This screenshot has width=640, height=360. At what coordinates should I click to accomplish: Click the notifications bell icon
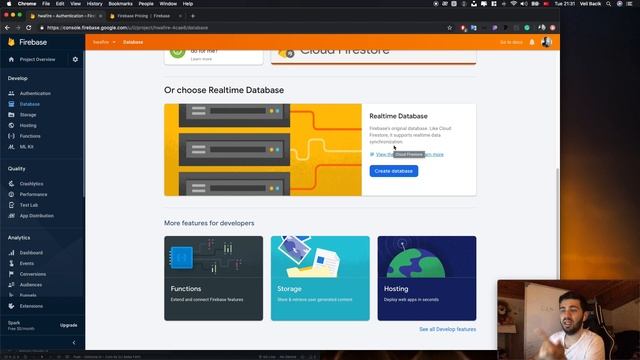tap(532, 42)
